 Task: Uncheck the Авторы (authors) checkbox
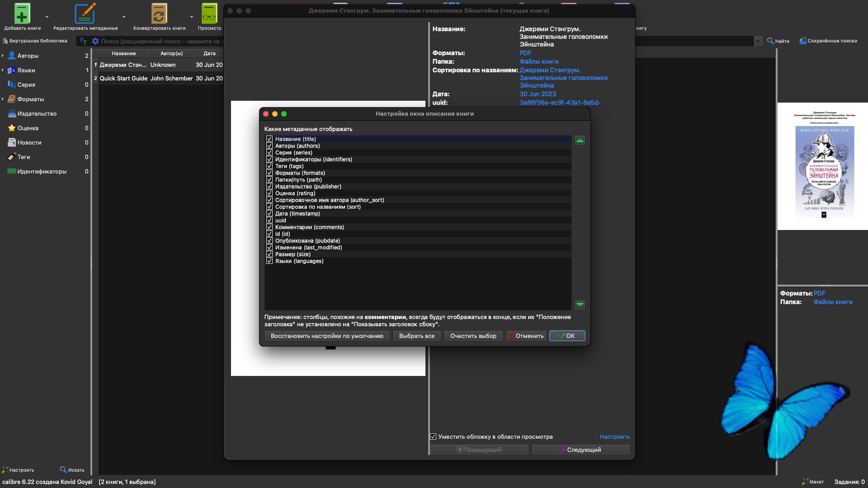pos(269,146)
